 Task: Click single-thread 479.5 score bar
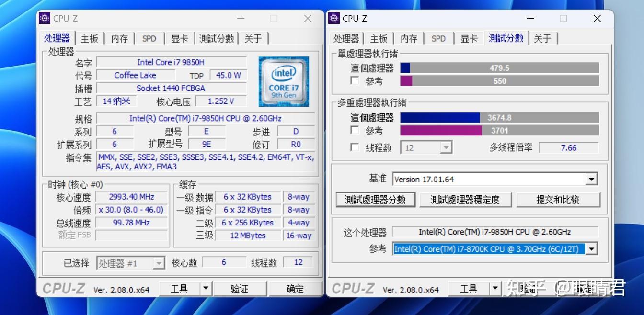coord(499,68)
